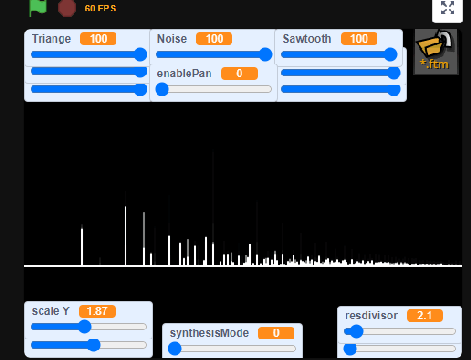Viewport: 471px width, 360px height.
Task: Click the unlabeled slider beneath scale Y
Action: (x=89, y=345)
